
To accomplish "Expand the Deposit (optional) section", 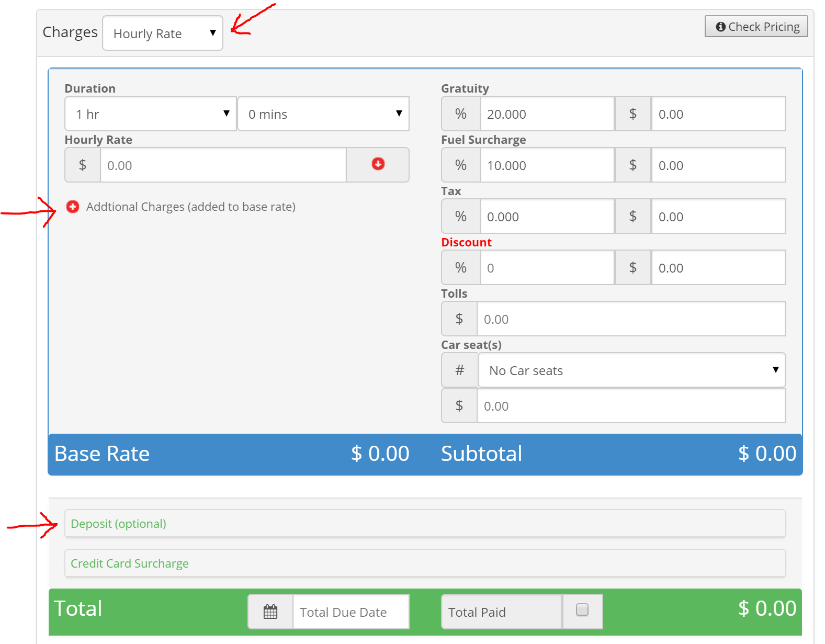I will [119, 524].
